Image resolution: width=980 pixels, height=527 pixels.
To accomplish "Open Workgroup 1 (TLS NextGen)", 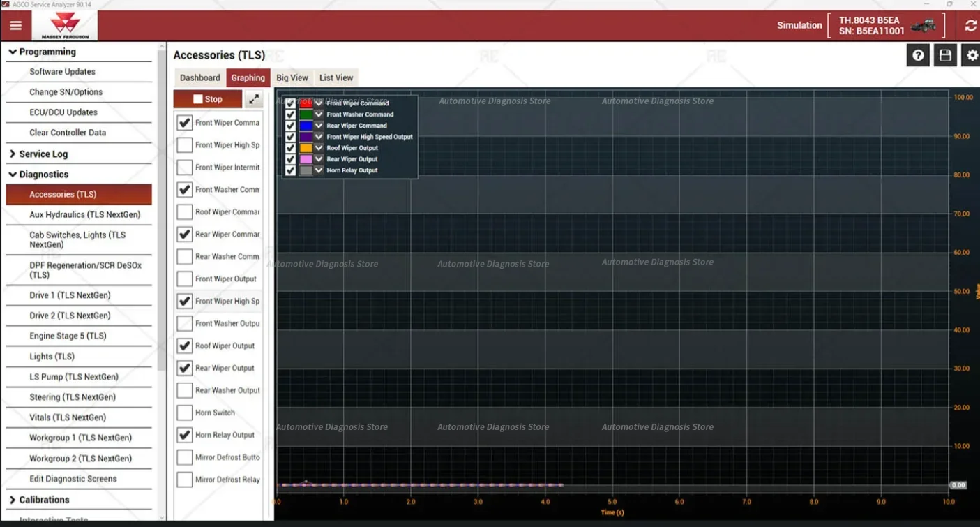I will 79,438.
